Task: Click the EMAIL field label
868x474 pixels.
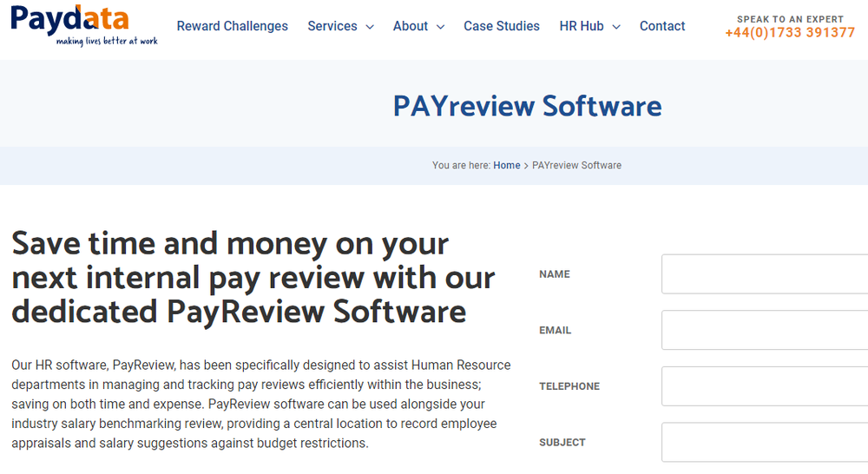Action: click(555, 330)
